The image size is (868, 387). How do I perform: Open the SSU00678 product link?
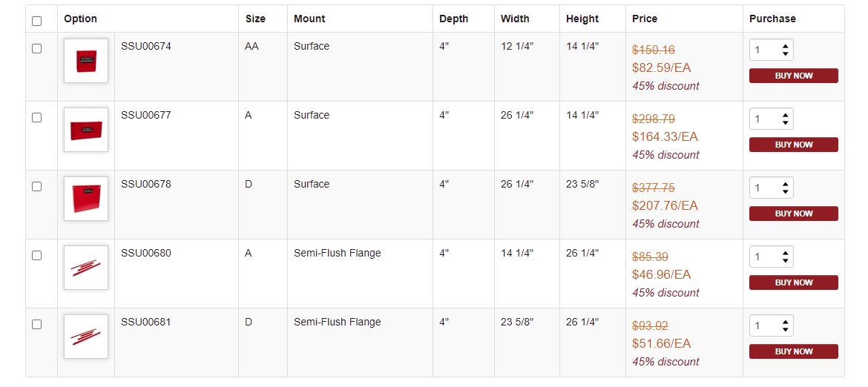click(x=146, y=184)
